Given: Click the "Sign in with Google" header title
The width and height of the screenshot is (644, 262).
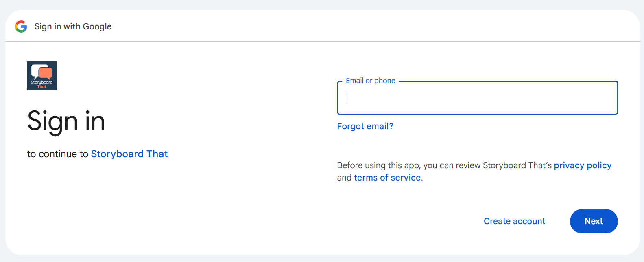Looking at the screenshot, I should (x=73, y=26).
